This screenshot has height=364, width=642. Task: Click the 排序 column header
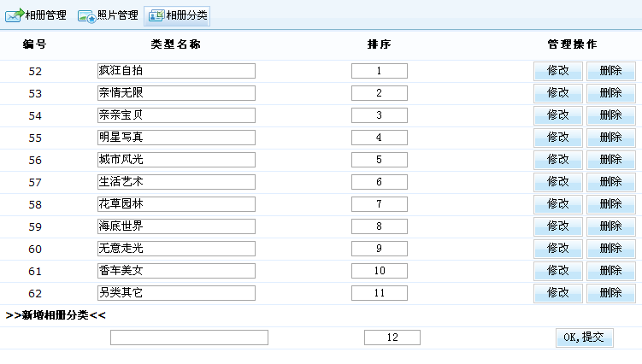pyautogui.click(x=380, y=44)
